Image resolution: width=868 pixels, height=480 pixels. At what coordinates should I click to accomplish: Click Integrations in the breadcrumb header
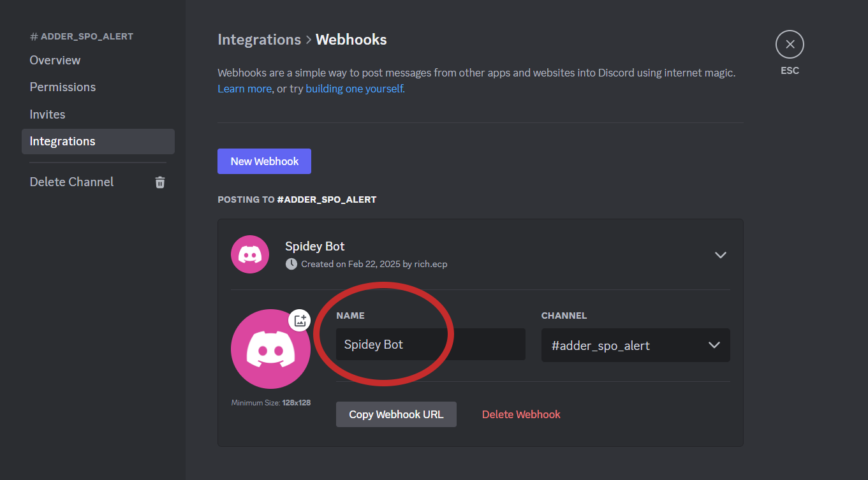tap(259, 39)
